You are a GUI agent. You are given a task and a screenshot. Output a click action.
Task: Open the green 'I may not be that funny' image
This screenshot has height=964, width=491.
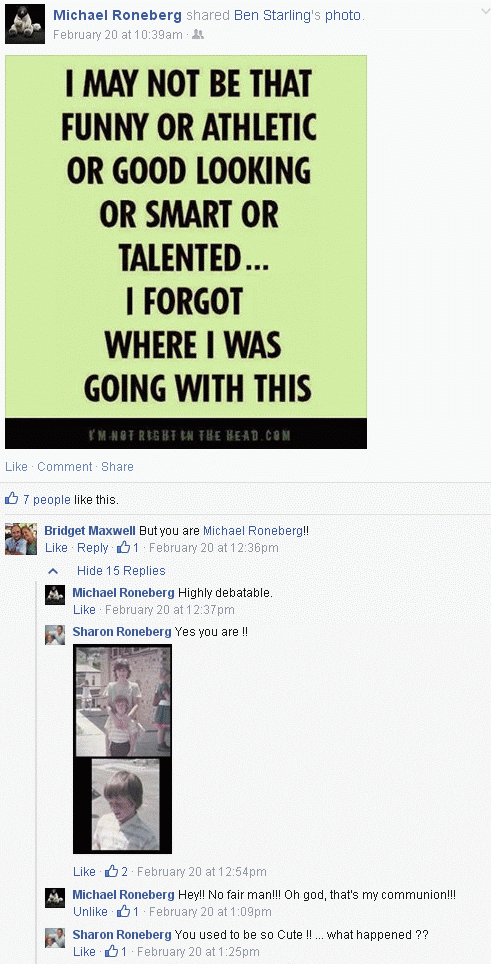point(186,252)
